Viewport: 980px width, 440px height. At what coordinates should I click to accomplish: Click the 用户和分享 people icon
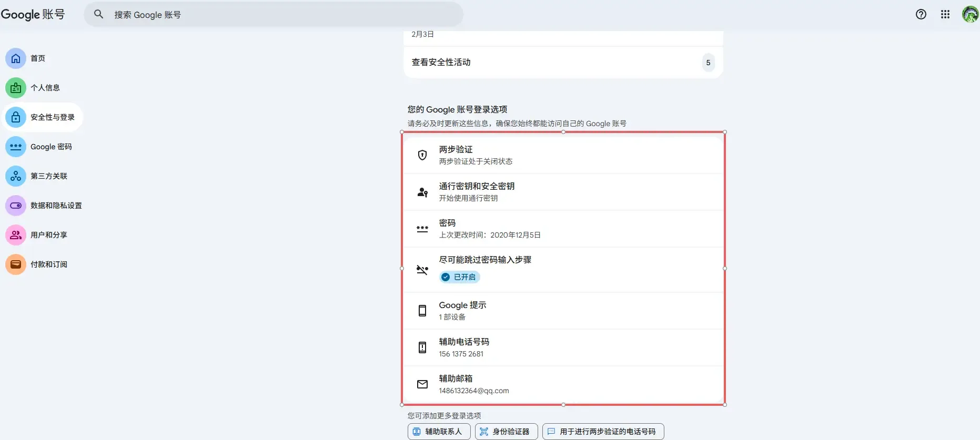point(16,235)
